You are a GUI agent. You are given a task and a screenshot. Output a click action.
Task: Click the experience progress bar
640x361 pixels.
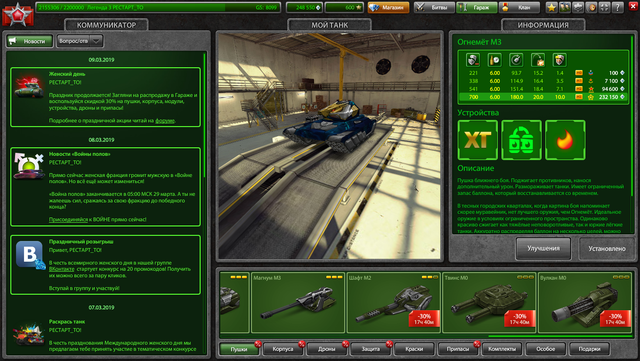158,7
